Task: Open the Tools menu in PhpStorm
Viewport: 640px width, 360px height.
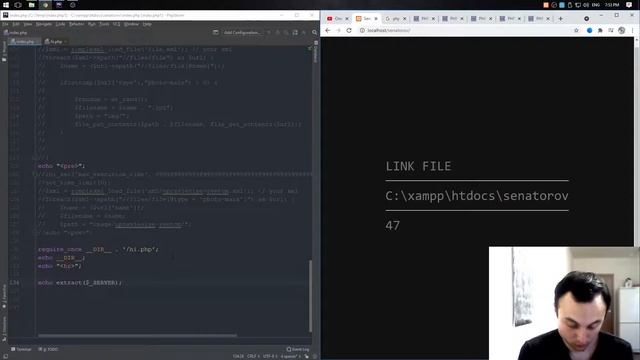Action: click(104, 24)
